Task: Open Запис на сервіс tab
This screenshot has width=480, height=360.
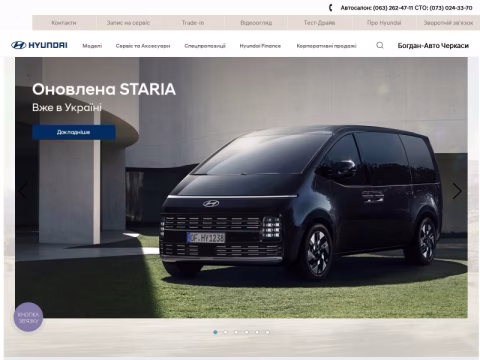Action: 128,23
